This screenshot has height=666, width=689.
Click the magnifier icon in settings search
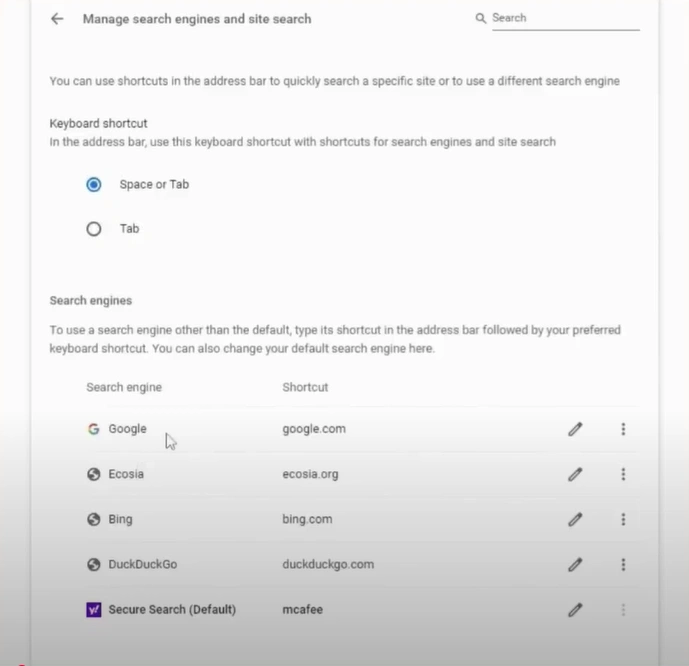pos(481,18)
